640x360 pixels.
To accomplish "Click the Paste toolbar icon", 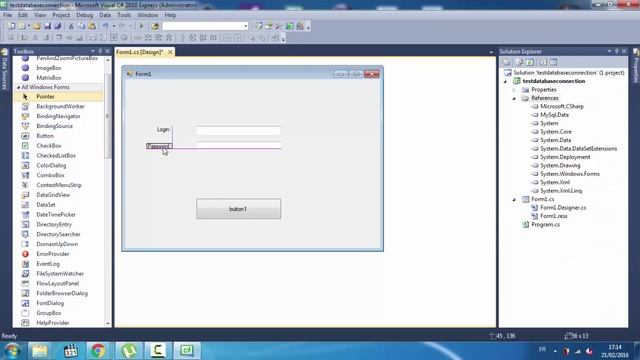I will click(x=92, y=27).
